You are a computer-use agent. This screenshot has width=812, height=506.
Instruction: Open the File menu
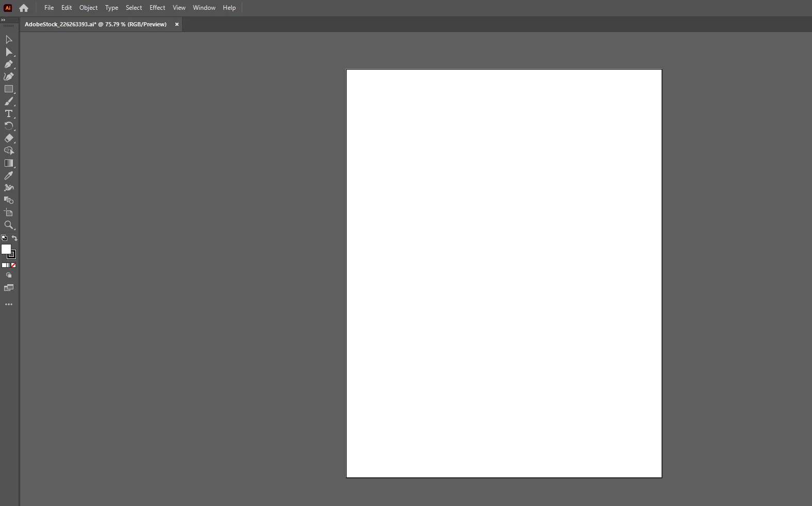click(x=49, y=8)
